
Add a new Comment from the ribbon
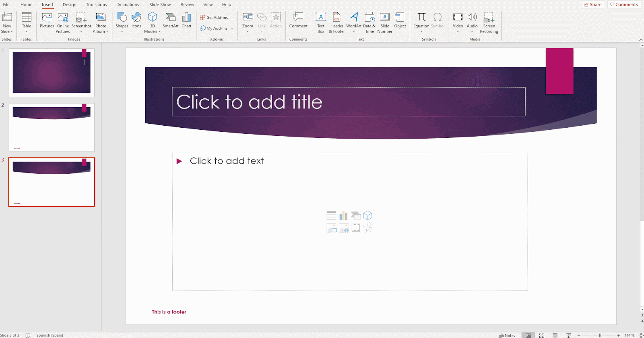point(298,21)
